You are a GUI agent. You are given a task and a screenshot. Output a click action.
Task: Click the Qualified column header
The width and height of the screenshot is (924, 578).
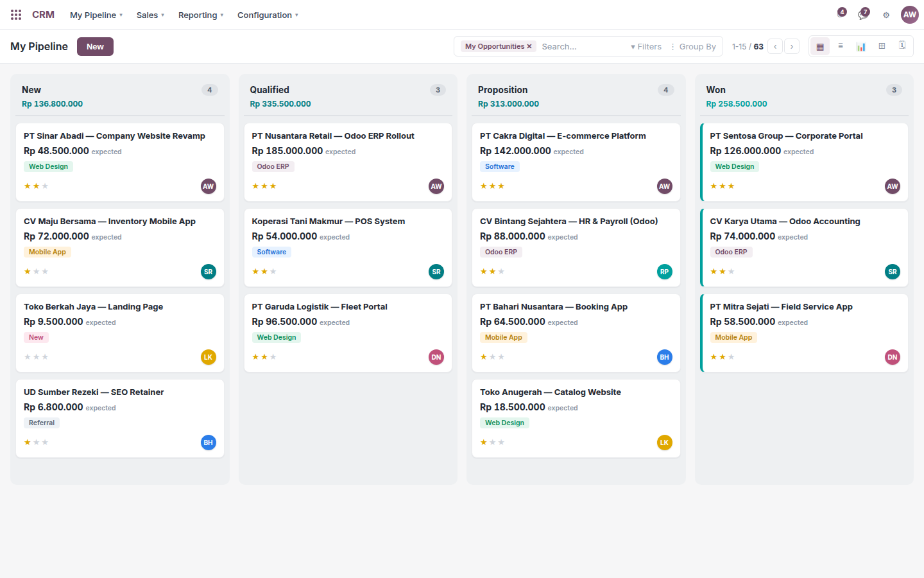(269, 90)
